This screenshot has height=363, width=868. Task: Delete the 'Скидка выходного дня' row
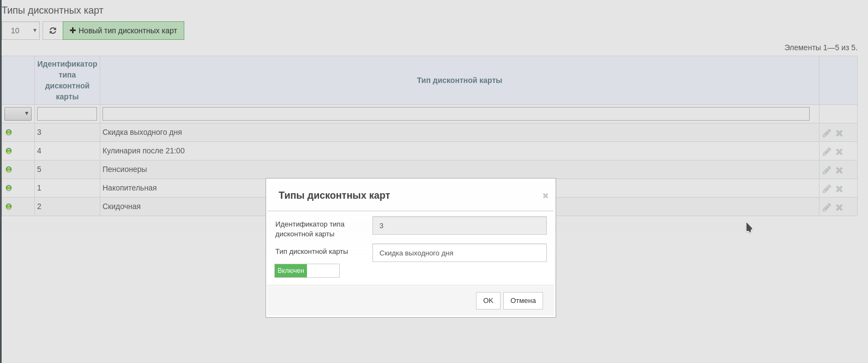839,133
